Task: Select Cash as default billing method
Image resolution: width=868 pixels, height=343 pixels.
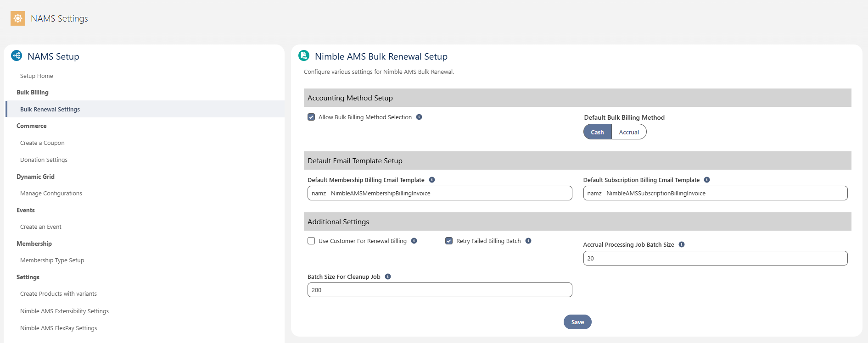Action: coord(597,132)
